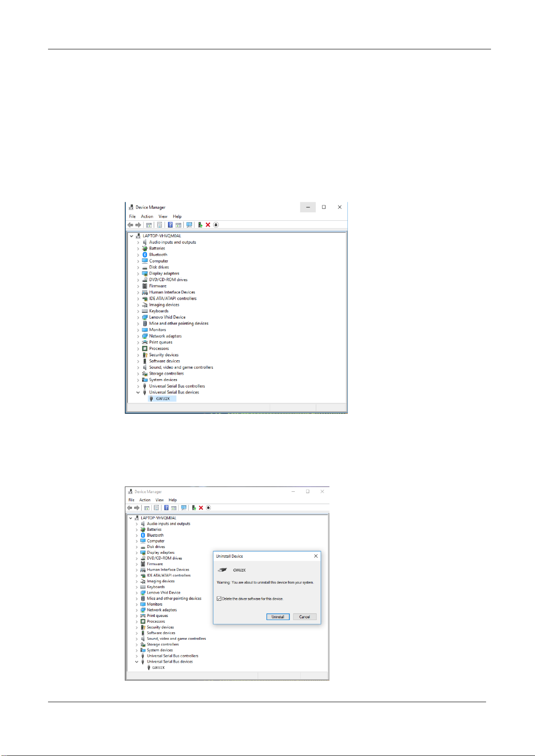Select Lenovo Vhid Device in upper Device Manager
535x756 pixels.
[x=167, y=317]
